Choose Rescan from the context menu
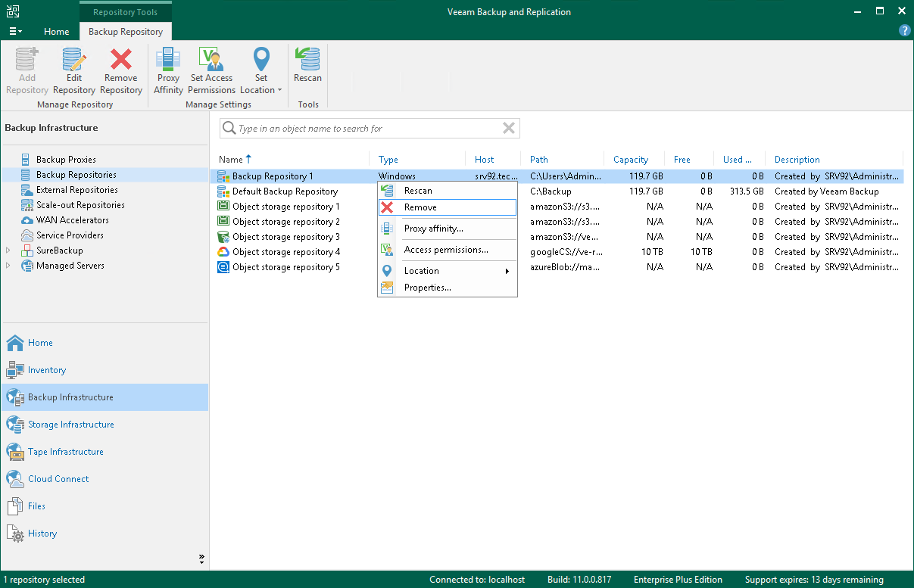914x588 pixels. pos(448,191)
